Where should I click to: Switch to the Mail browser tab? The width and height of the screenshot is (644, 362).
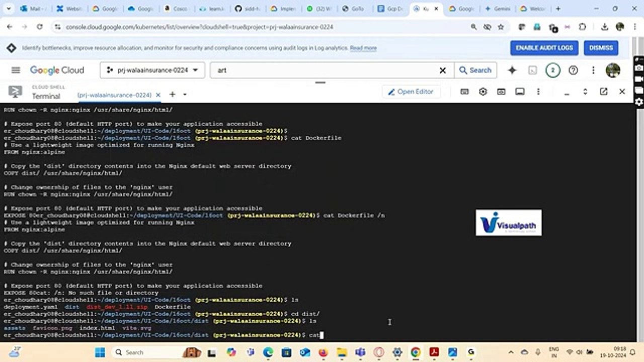point(34,9)
